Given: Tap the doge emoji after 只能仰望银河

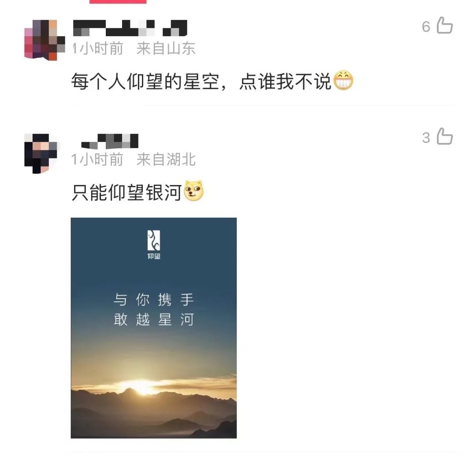Looking at the screenshot, I should (x=193, y=190).
